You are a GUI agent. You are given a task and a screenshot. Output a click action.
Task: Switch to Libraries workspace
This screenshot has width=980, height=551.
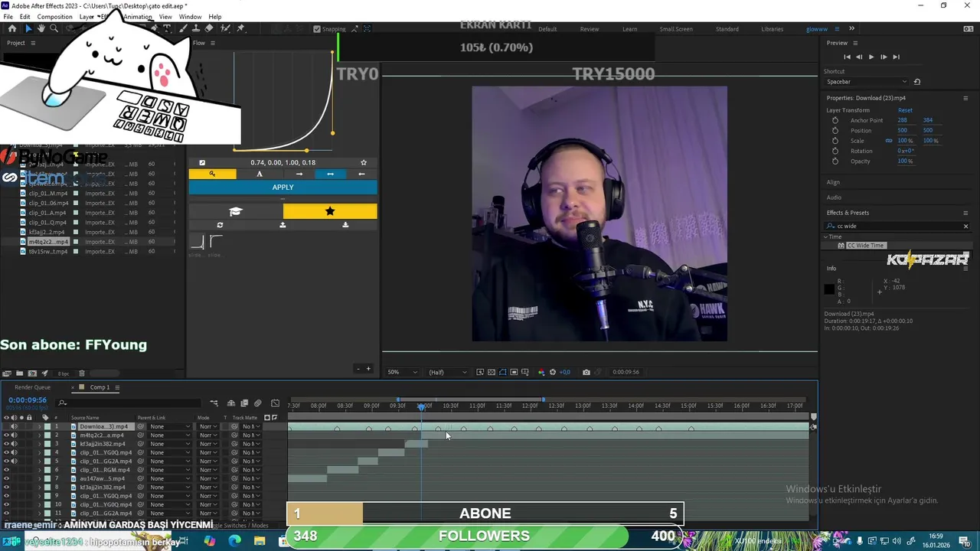772,29
